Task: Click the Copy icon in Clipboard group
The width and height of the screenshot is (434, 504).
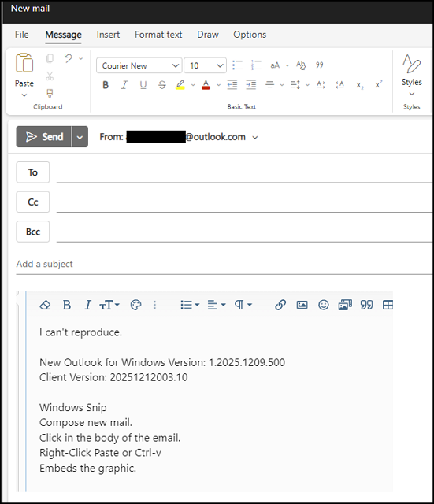Action: point(50,58)
